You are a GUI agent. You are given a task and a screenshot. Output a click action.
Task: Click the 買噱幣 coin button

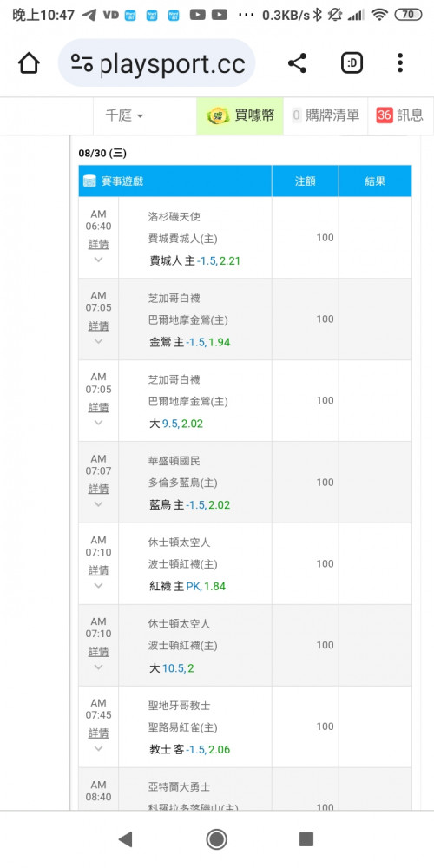click(240, 115)
